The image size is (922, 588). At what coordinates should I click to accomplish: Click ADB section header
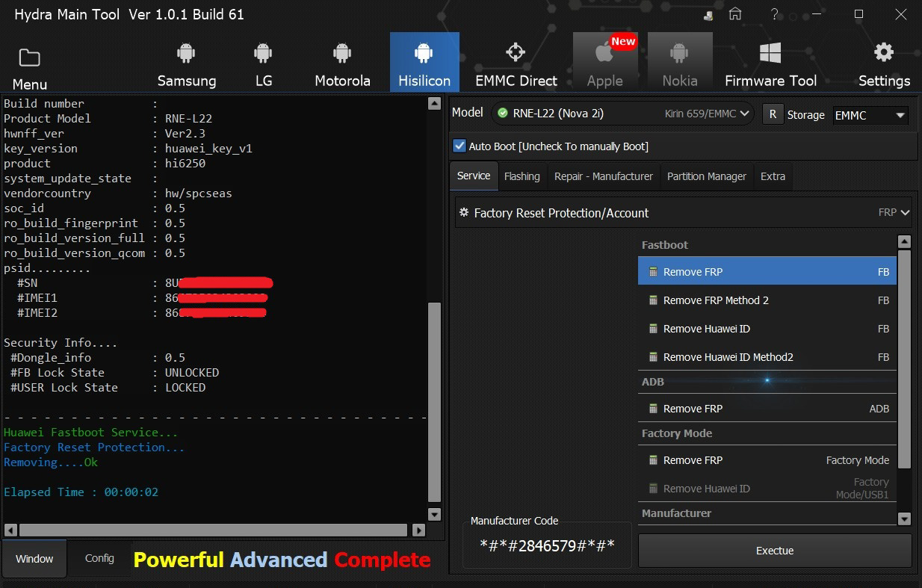click(653, 382)
